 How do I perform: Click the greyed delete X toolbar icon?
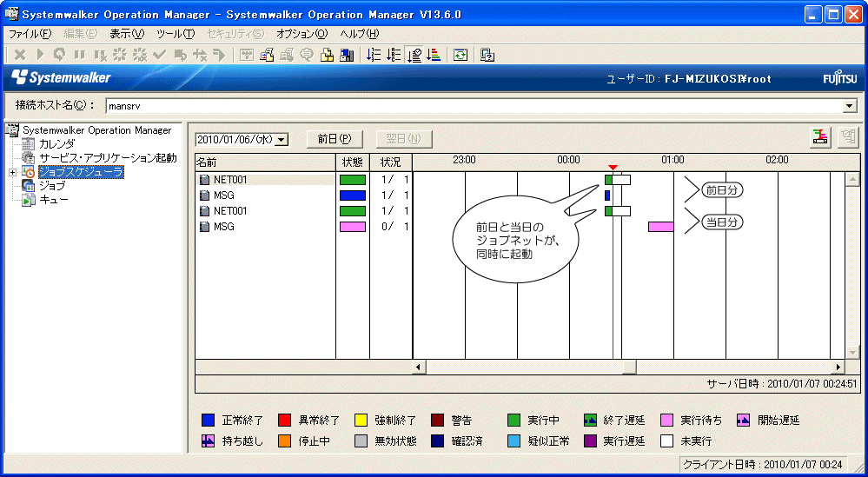coord(19,54)
